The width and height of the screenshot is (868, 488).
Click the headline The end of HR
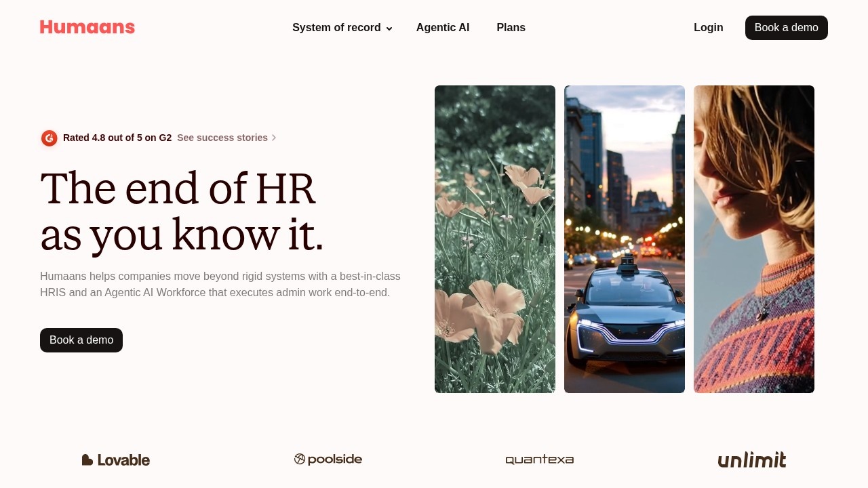pyautogui.click(x=178, y=188)
